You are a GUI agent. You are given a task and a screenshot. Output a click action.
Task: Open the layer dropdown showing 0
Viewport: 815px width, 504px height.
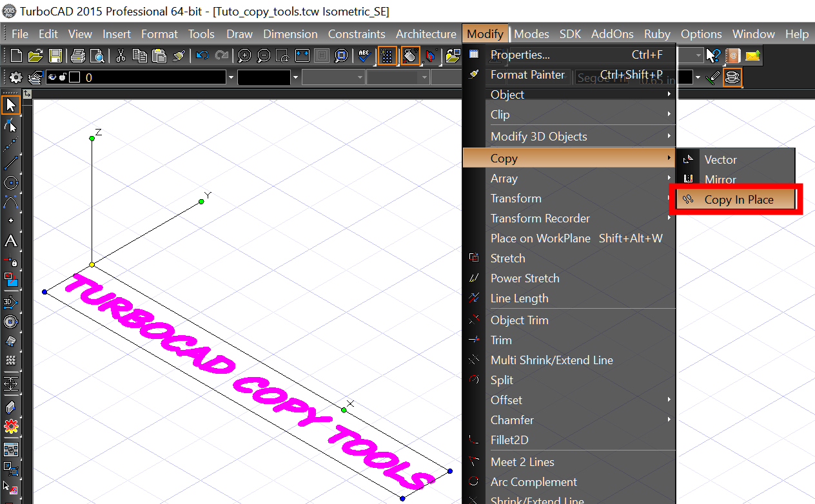(x=230, y=77)
